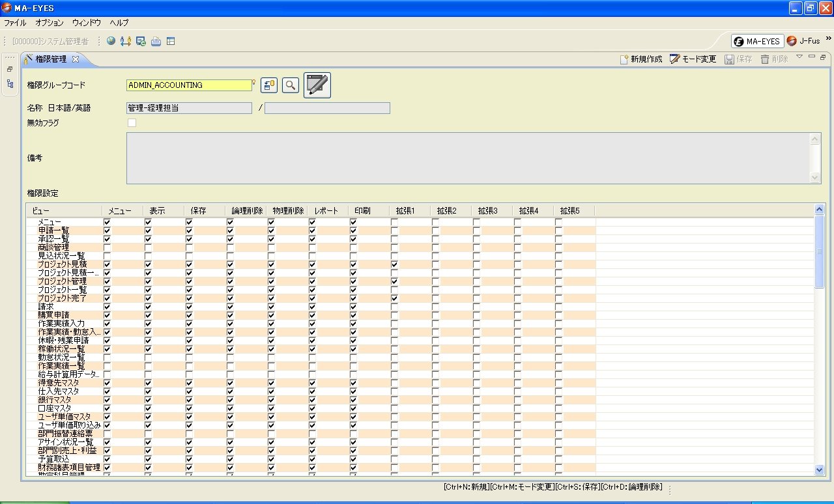Open the view menu triangle in 権限管理 toolbar
The height and width of the screenshot is (504, 834).
tap(799, 57)
